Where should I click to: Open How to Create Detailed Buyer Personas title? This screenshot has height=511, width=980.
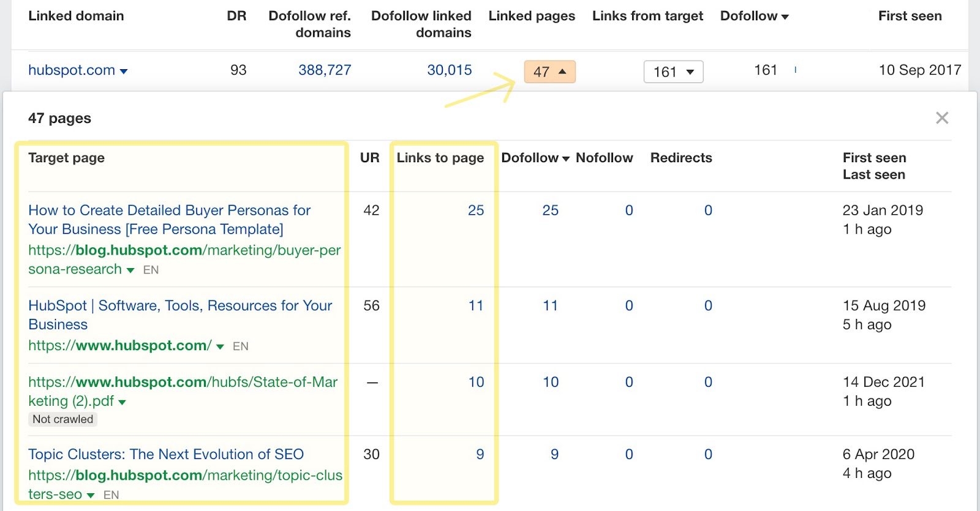(170, 220)
